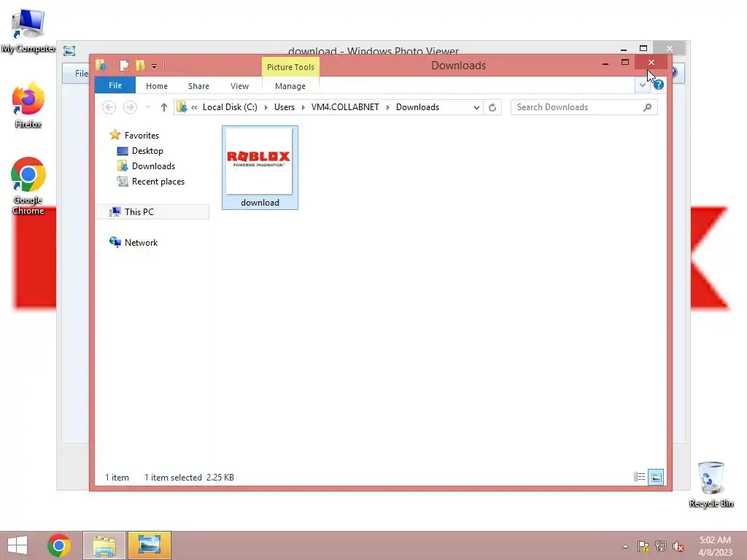Open the Firefox desktop shortcut

(x=28, y=105)
